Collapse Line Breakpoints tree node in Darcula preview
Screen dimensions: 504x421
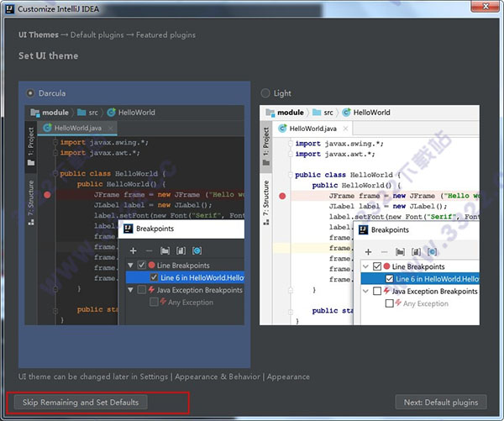tap(131, 265)
